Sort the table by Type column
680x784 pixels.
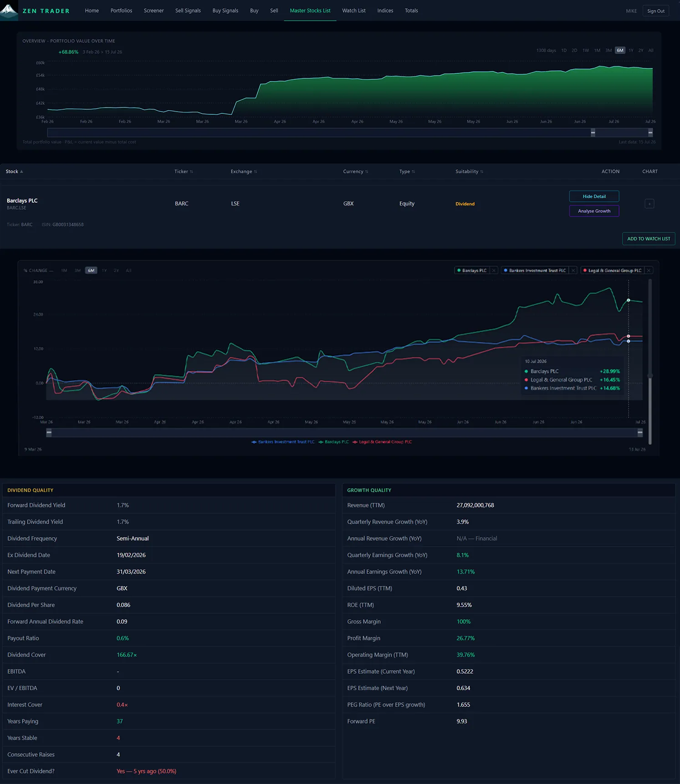[x=407, y=172]
